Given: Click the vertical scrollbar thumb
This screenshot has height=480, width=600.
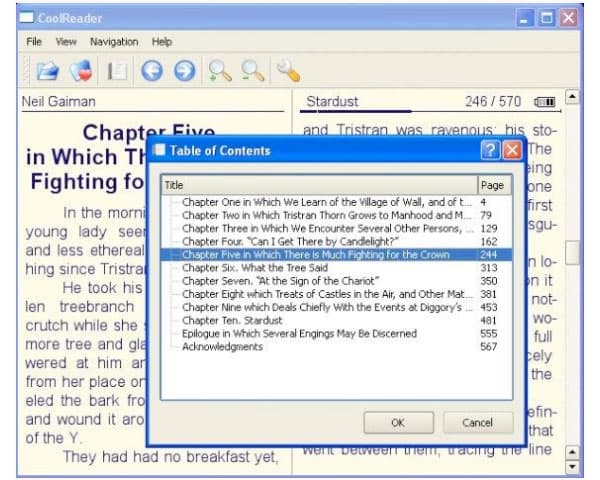Looking at the screenshot, I should coord(572,253).
